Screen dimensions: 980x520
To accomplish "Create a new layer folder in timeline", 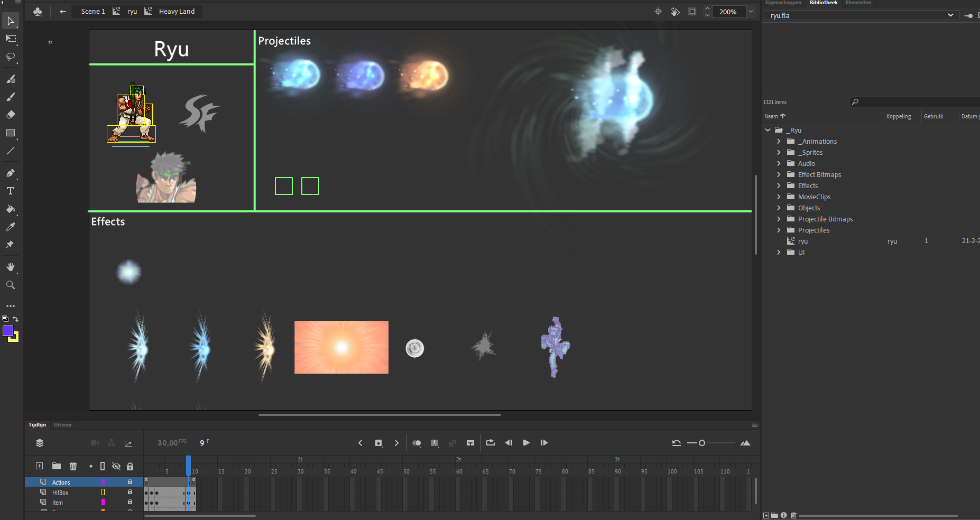I will [x=57, y=466].
